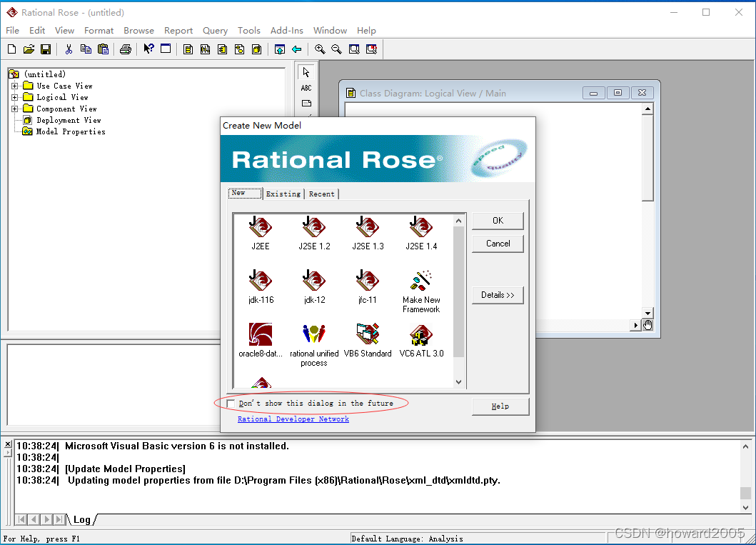Select the (untitled) root model node

(x=45, y=74)
